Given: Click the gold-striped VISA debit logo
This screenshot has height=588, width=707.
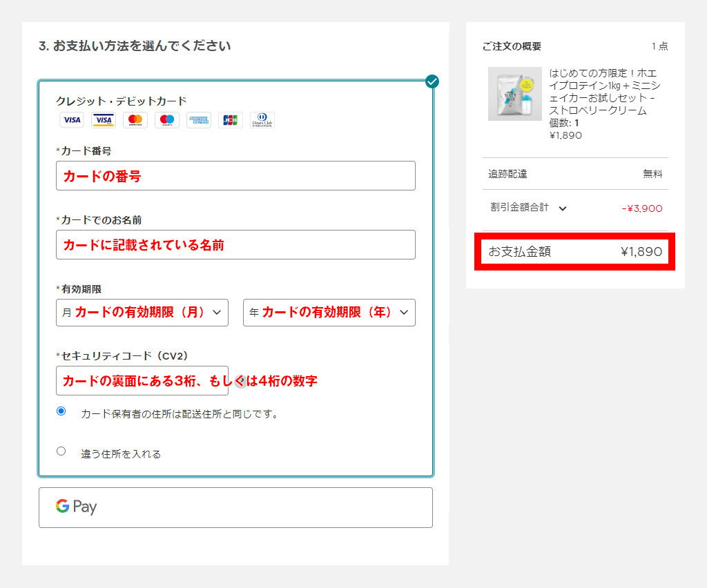Looking at the screenshot, I should pos(104,120).
